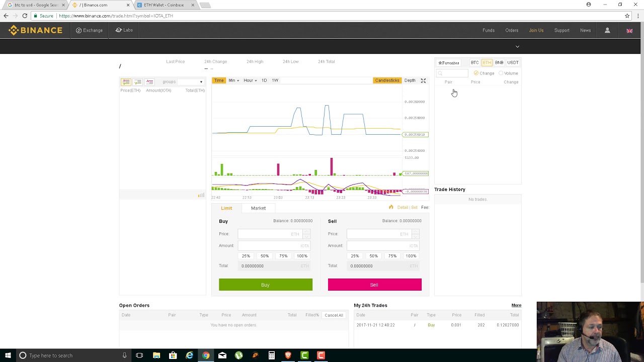Image resolution: width=644 pixels, height=362 pixels.
Task: Click the green Buy button
Action: pyautogui.click(x=266, y=285)
